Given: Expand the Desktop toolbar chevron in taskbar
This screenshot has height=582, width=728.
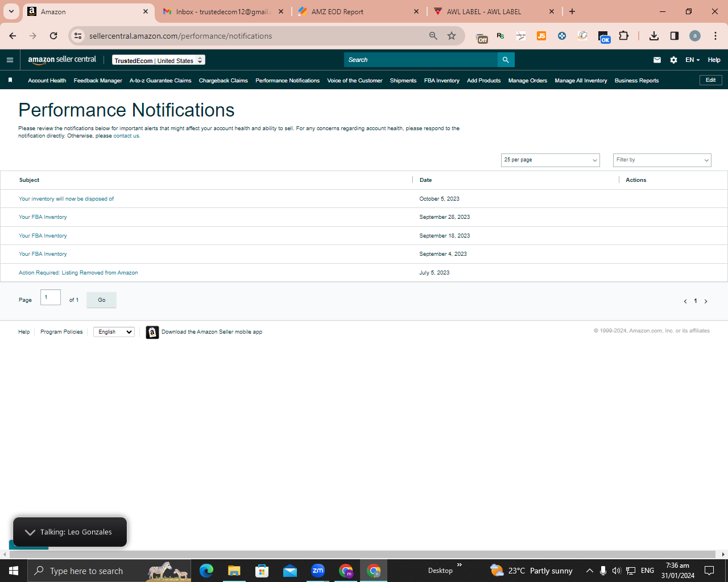Looking at the screenshot, I should pos(460,565).
